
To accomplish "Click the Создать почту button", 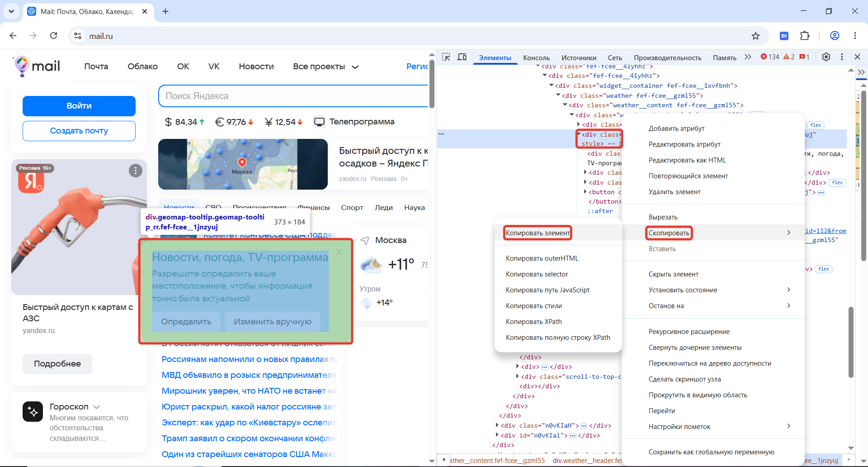I will 79,131.
